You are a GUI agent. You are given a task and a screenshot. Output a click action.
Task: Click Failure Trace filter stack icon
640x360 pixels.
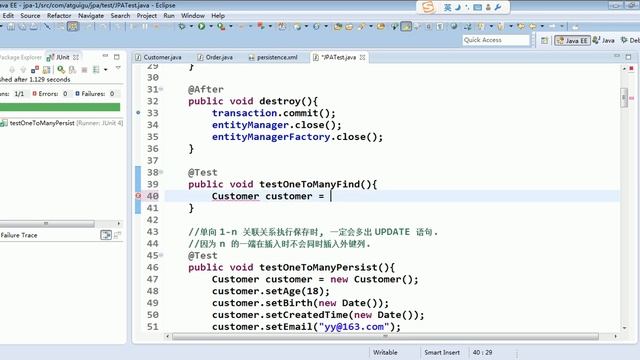point(118,235)
